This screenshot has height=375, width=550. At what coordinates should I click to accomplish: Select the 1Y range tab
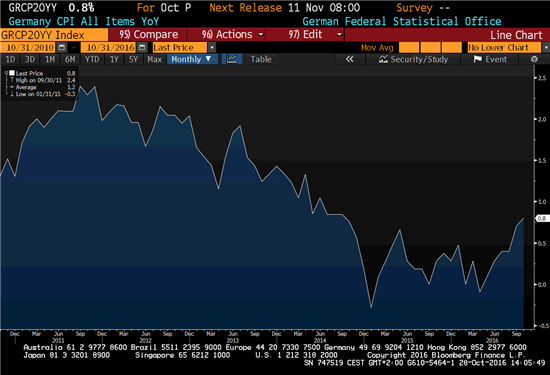(x=114, y=59)
